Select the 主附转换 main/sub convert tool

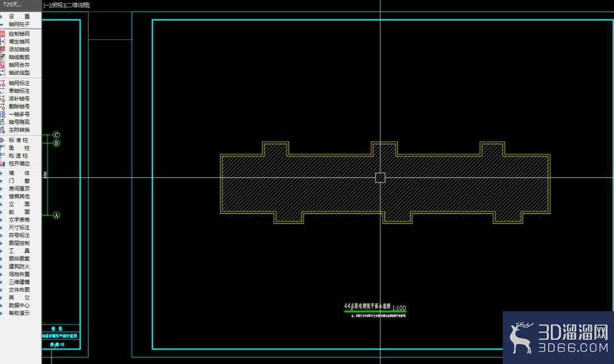click(x=19, y=130)
